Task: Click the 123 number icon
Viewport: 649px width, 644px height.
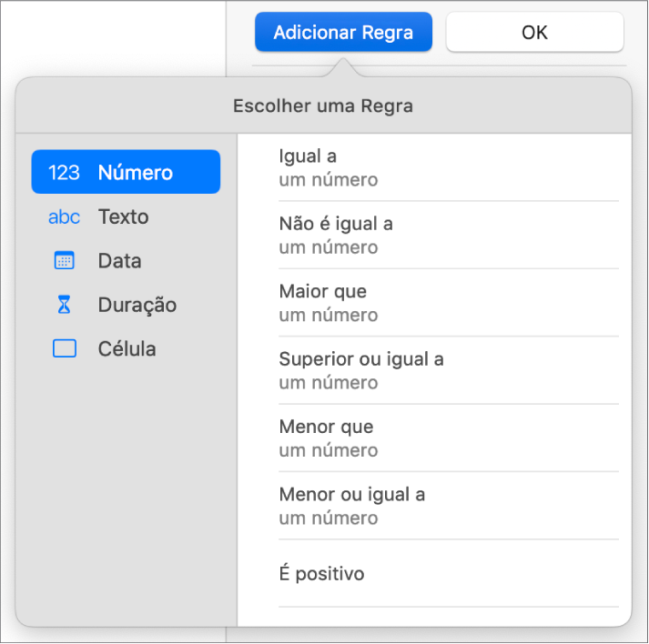Action: coord(64,173)
